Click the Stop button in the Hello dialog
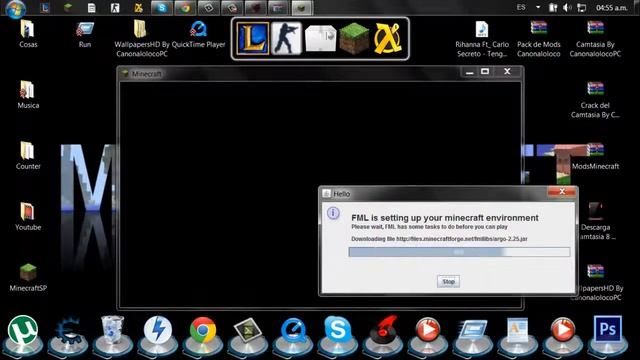 tap(448, 281)
